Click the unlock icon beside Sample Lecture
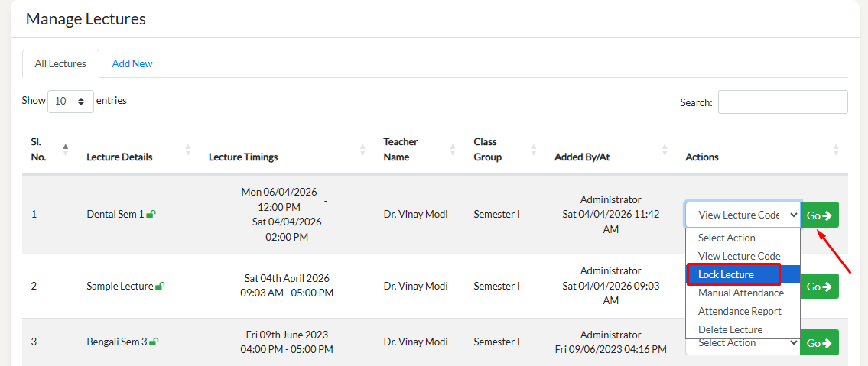Image resolution: width=868 pixels, height=366 pixels. pyautogui.click(x=160, y=287)
